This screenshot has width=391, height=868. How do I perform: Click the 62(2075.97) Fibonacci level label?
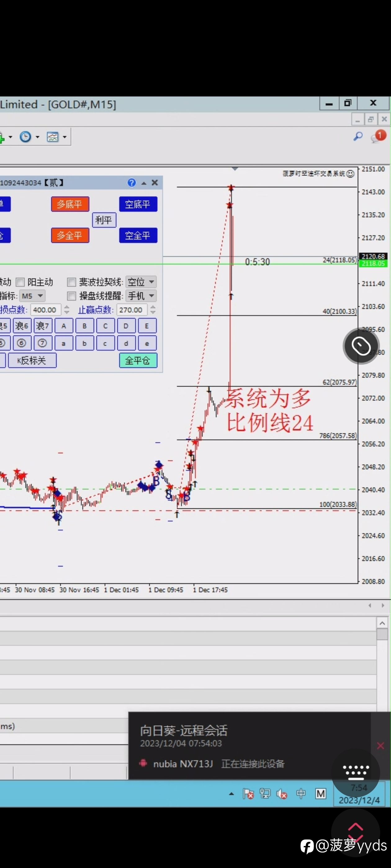point(339,382)
